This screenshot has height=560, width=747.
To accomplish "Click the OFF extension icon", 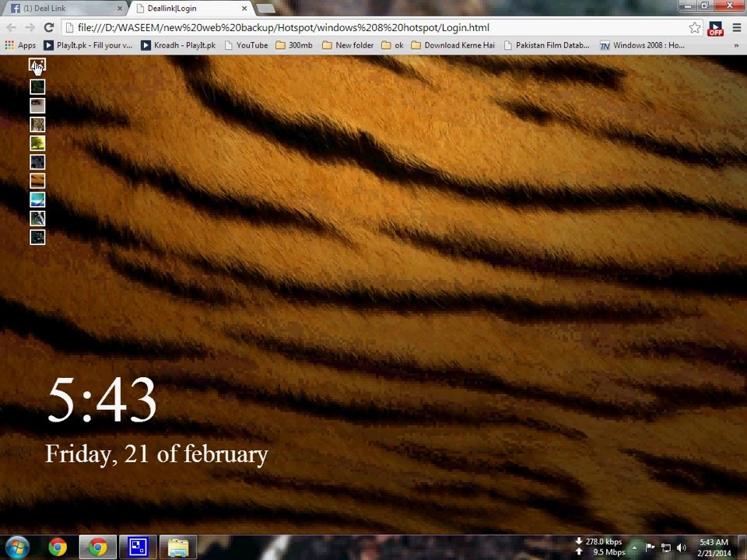I will 716,28.
